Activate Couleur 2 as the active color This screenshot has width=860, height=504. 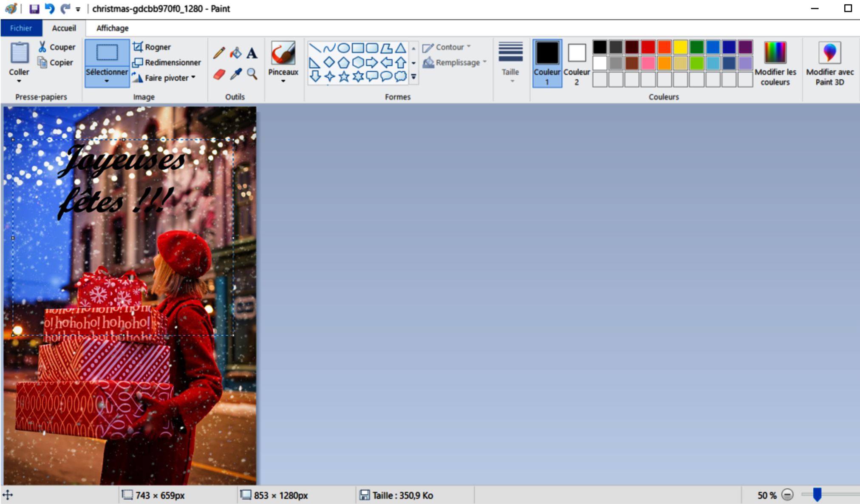click(x=577, y=63)
